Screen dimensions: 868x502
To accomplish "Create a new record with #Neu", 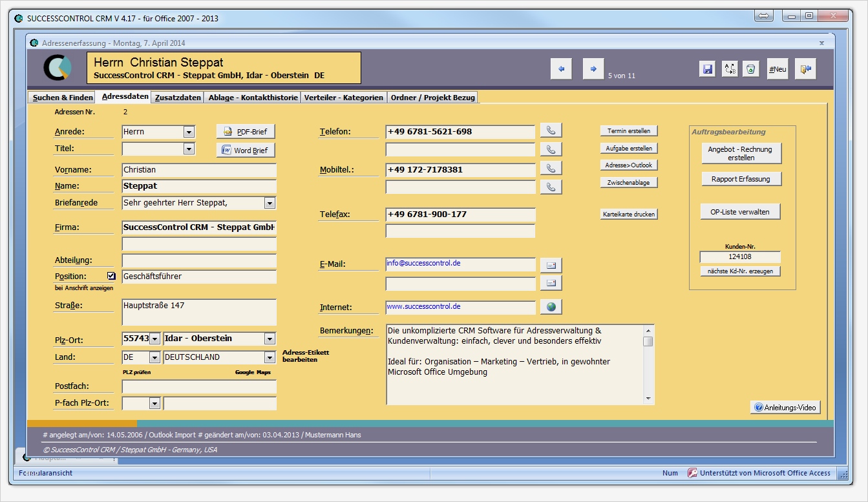I will pos(777,68).
